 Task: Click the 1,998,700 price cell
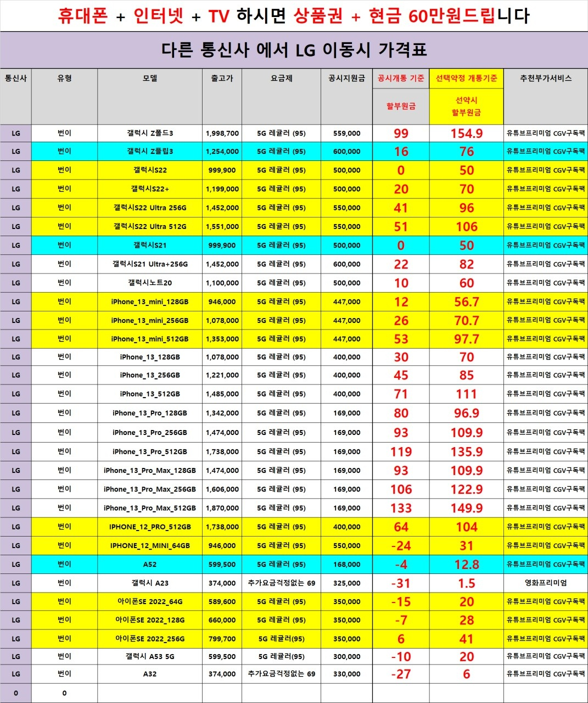(222, 133)
